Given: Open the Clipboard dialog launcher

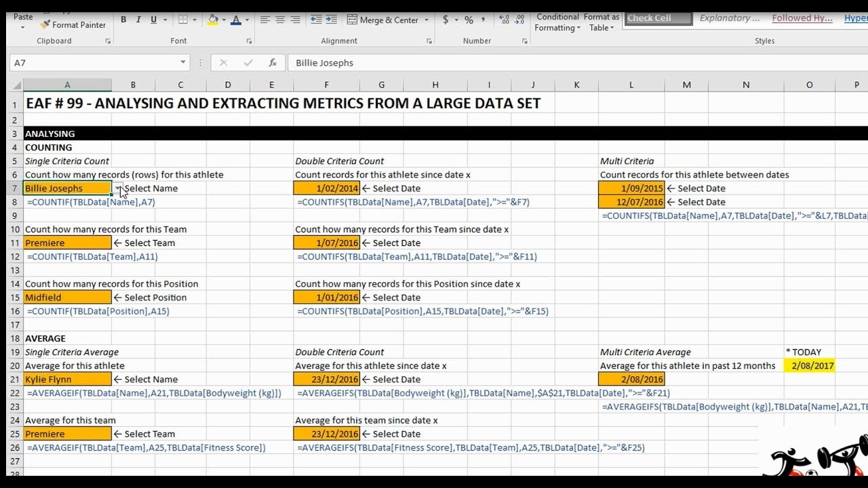Looking at the screenshot, I should (108, 41).
